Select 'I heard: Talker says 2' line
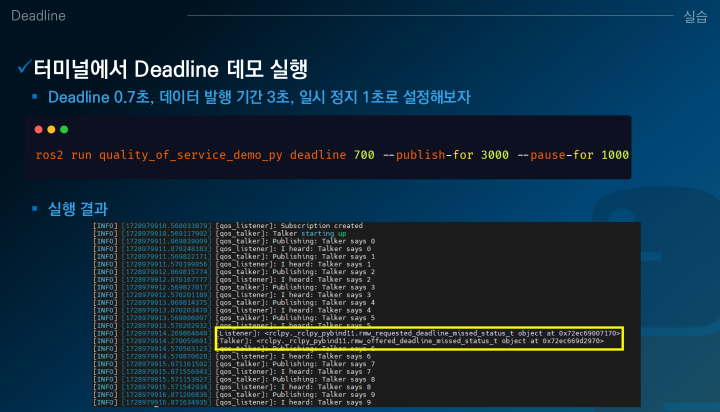 tap(232, 279)
